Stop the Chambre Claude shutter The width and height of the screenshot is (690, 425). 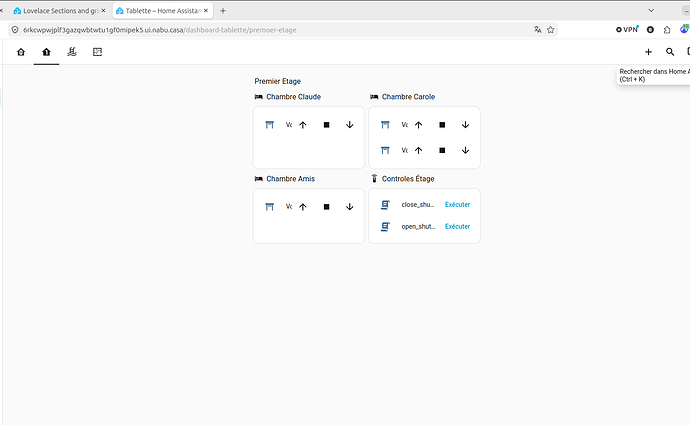tap(327, 125)
